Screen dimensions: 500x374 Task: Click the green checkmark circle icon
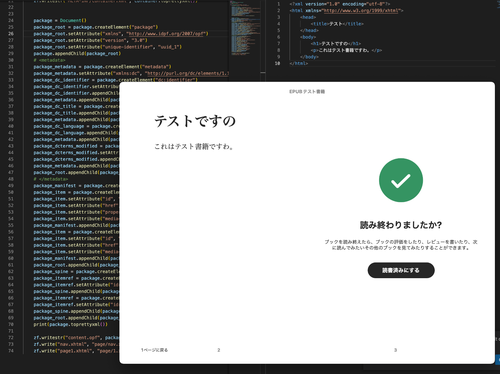401,180
